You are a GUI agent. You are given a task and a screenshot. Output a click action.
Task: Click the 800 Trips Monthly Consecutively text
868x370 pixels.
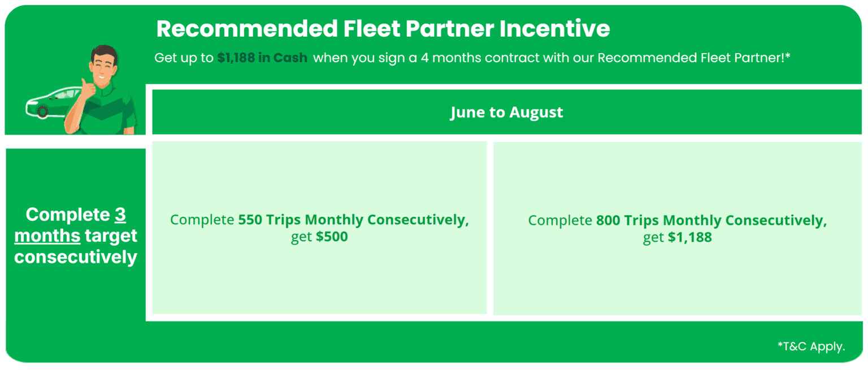pyautogui.click(x=711, y=220)
